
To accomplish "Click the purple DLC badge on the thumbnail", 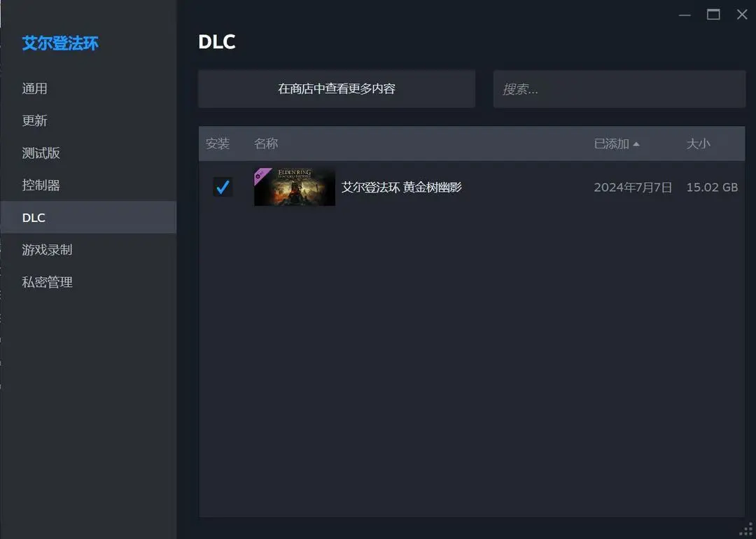I will click(x=261, y=175).
